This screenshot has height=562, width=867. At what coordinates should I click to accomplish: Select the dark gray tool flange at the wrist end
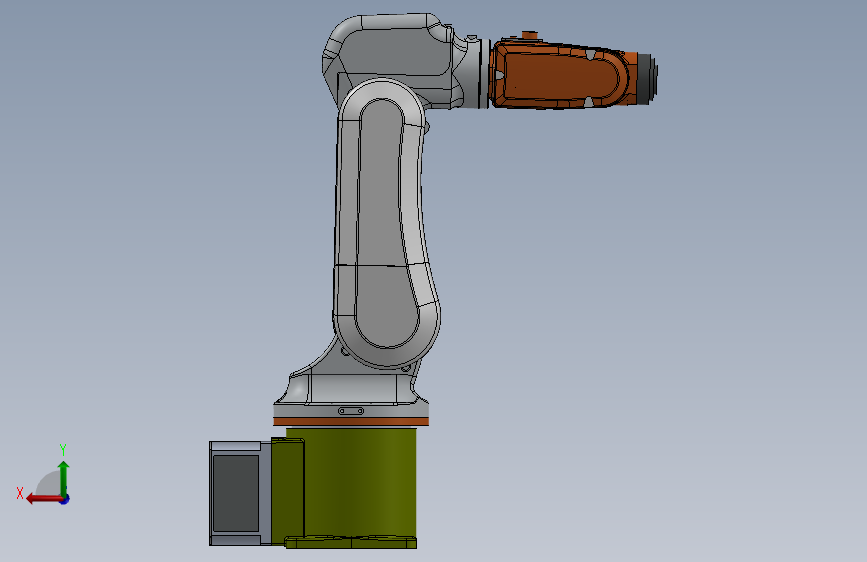coord(647,77)
